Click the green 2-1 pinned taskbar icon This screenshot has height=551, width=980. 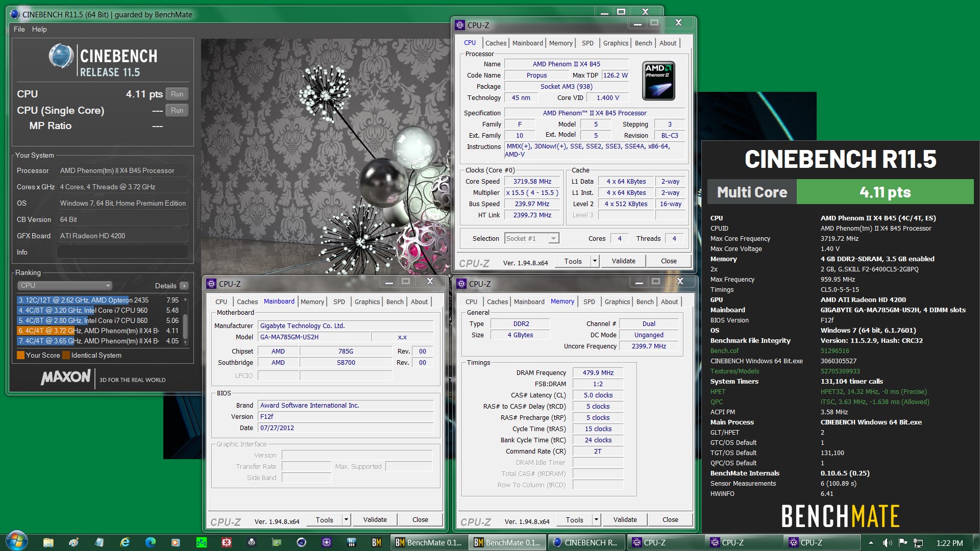click(201, 542)
